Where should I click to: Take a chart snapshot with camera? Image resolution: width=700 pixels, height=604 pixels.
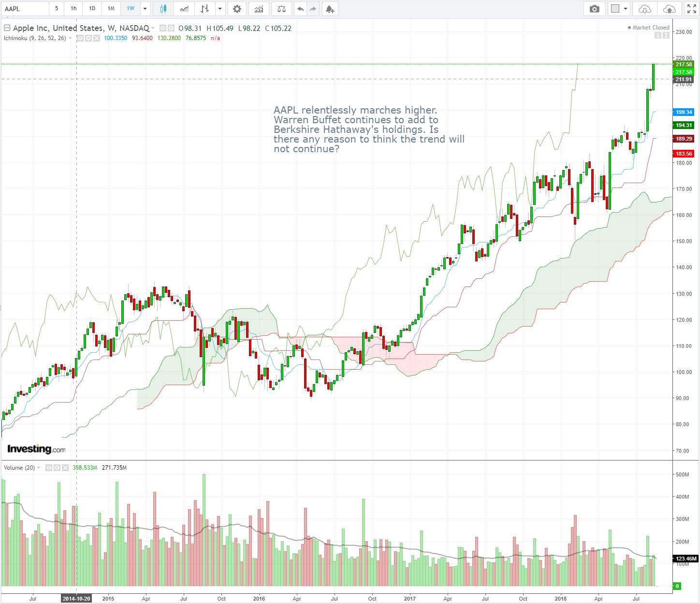coord(595,9)
